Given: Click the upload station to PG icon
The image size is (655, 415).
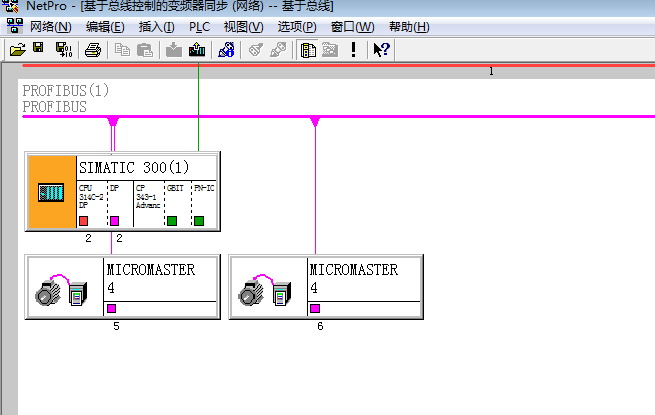Looking at the screenshot, I should [197, 49].
